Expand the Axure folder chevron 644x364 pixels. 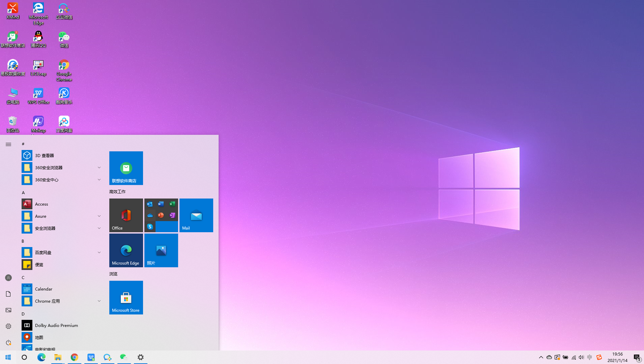pyautogui.click(x=99, y=216)
